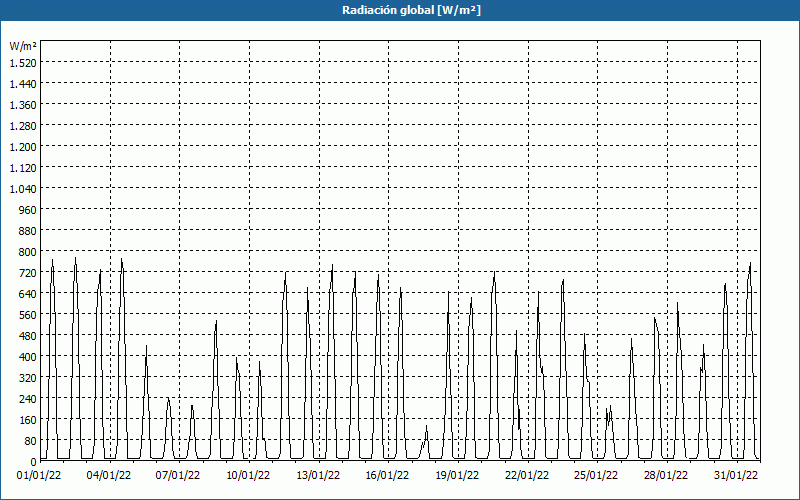Click the 'Radiación global [W/m²]' title
Image resolution: width=800 pixels, height=500 pixels.
click(x=411, y=10)
